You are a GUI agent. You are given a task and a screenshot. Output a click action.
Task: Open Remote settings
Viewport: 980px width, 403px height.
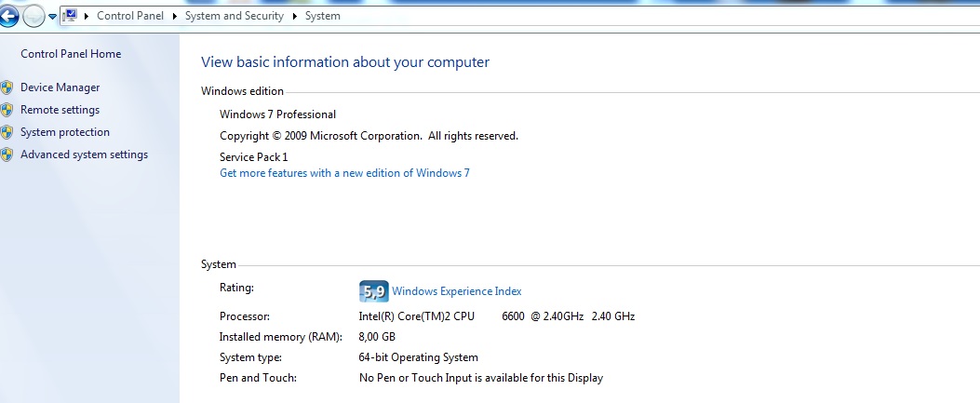60,110
